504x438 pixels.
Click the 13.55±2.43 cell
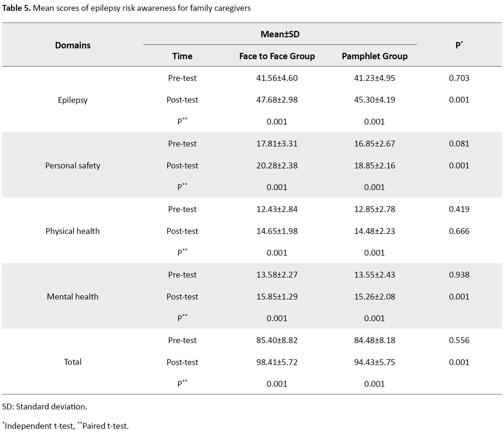[374, 275]
